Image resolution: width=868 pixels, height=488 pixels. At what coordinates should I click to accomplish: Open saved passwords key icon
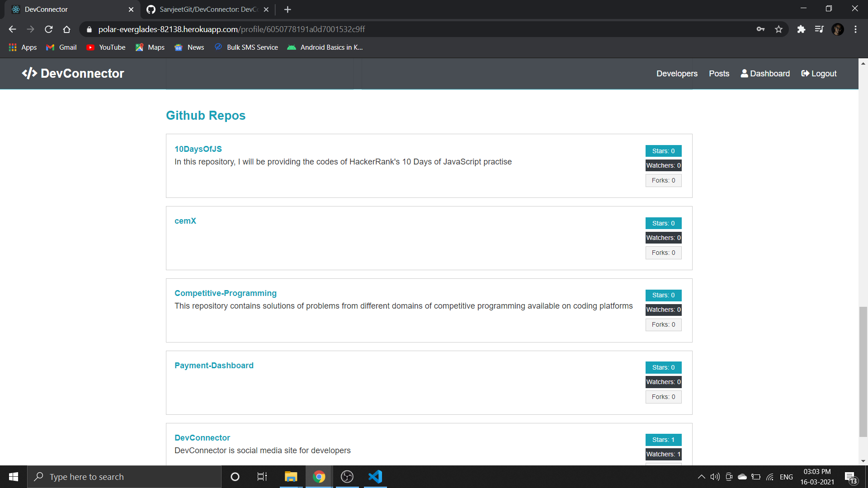(x=760, y=29)
